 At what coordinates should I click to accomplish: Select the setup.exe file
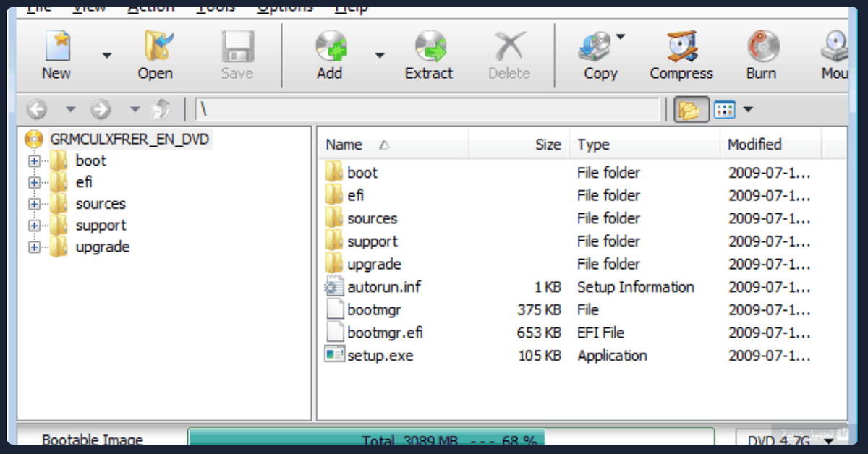[x=380, y=356]
